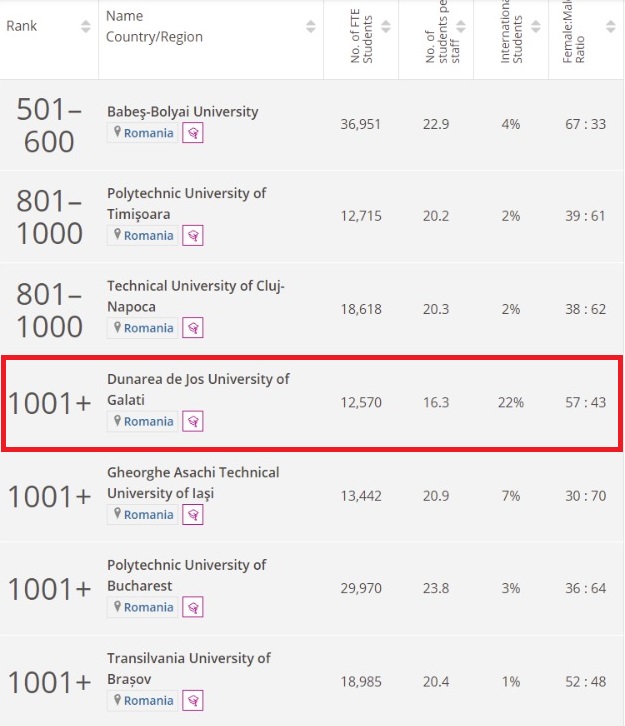Click graduation cap icon for Polytechnic University of Bucharest

[x=193, y=607]
